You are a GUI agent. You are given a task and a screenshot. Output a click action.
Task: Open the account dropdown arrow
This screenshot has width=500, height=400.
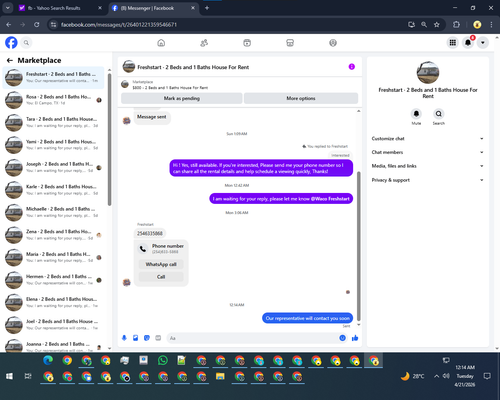pyautogui.click(x=483, y=43)
